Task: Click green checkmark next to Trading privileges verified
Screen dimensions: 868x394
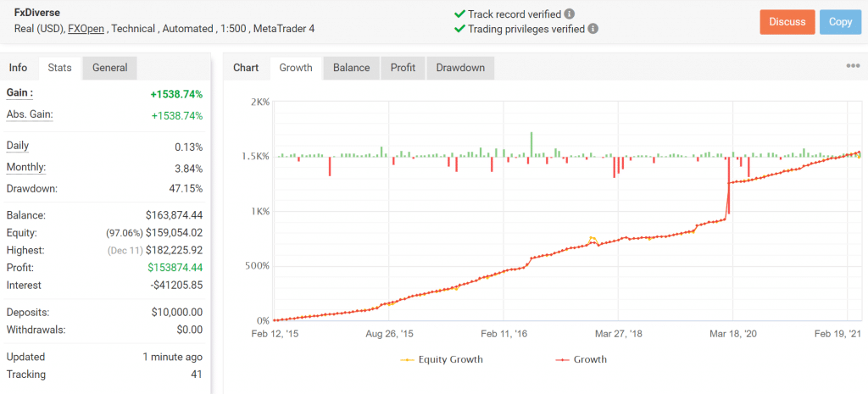Action: coord(459,29)
